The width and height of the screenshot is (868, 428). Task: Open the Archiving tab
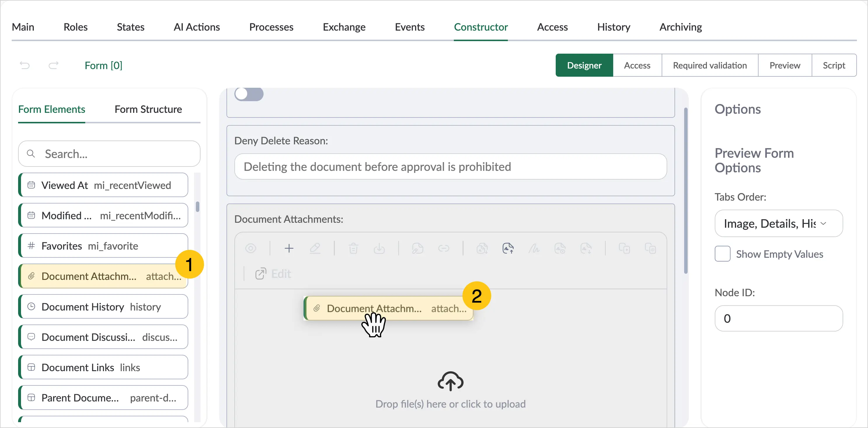pyautogui.click(x=681, y=27)
